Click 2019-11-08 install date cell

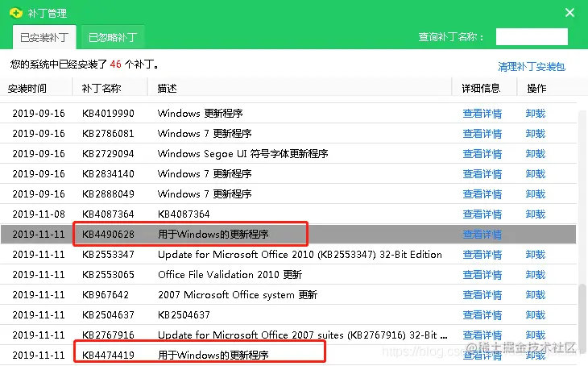tap(39, 214)
